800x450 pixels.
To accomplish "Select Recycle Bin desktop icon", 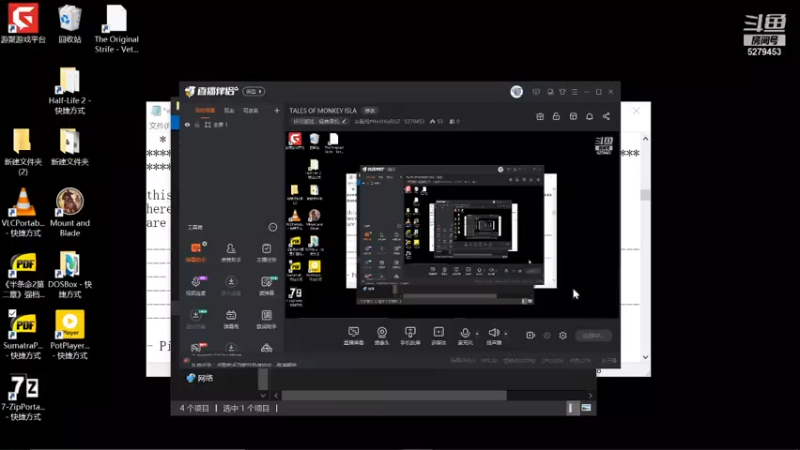I will click(70, 24).
